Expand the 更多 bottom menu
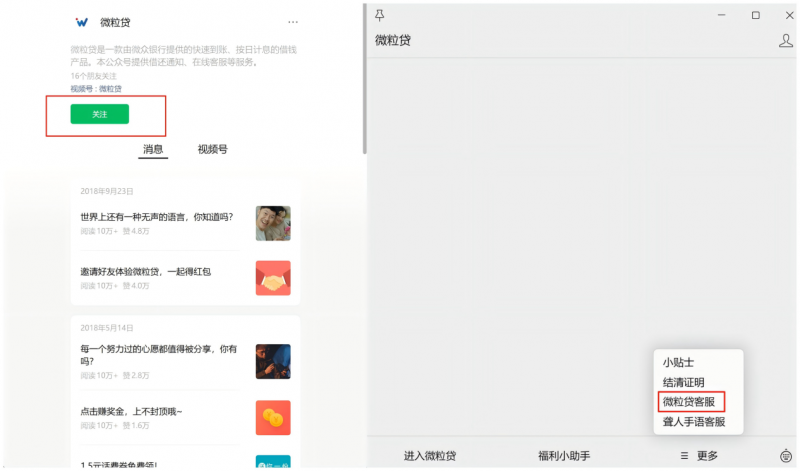 [x=699, y=455]
